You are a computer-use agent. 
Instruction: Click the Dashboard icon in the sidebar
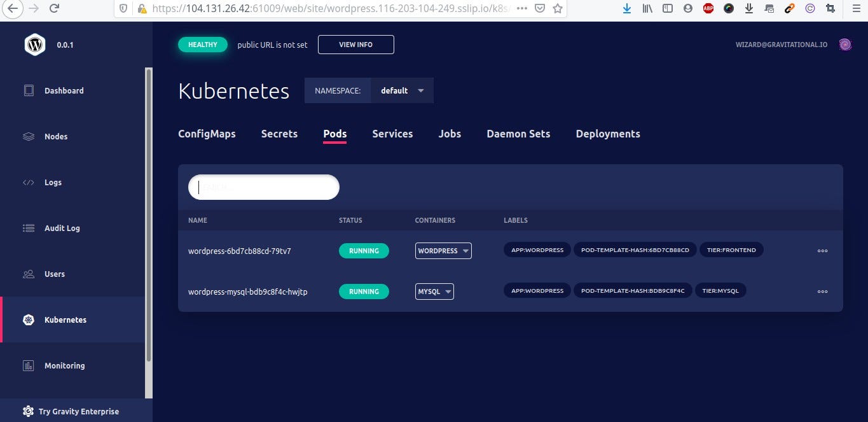pos(29,90)
